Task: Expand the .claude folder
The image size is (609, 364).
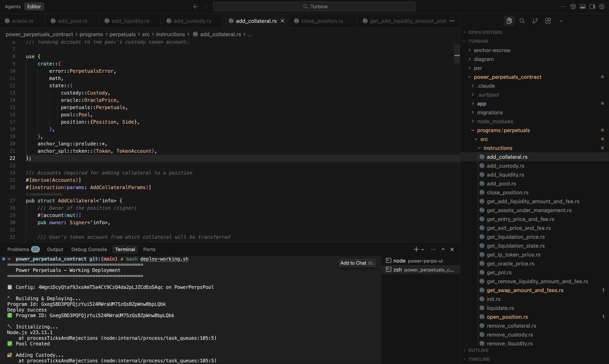Action: coord(535,86)
